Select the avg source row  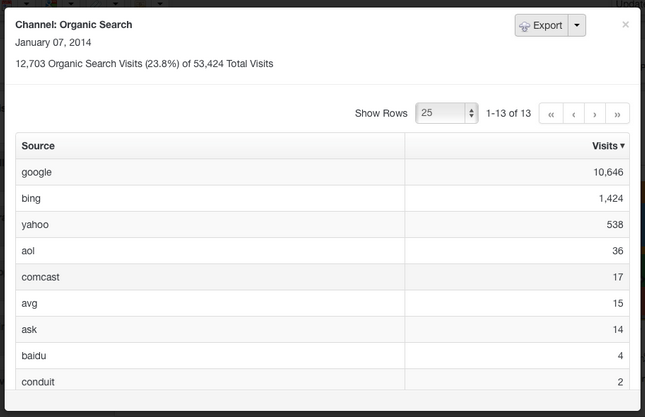[322, 303]
